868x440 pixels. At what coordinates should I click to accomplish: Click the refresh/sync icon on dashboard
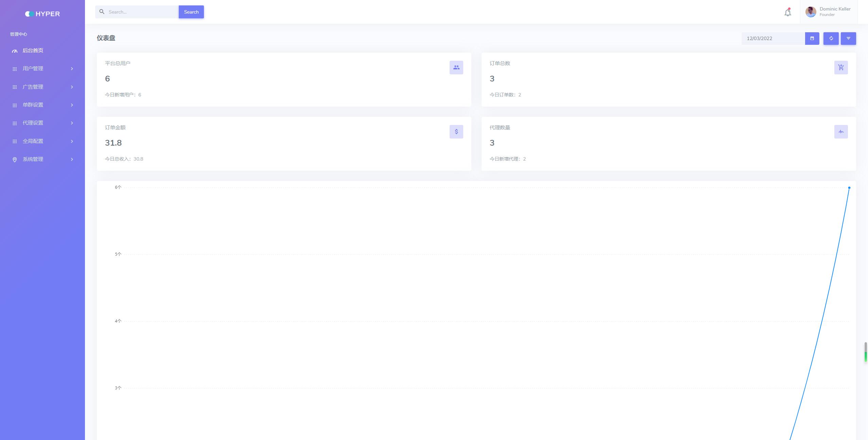tap(831, 38)
